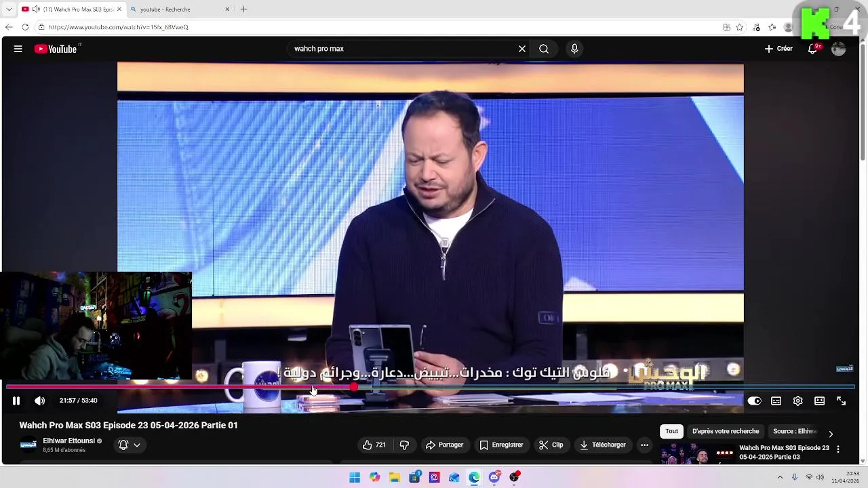Image resolution: width=868 pixels, height=488 pixels.
Task: Open the options menu for Partie 03 video
Action: coord(838,449)
